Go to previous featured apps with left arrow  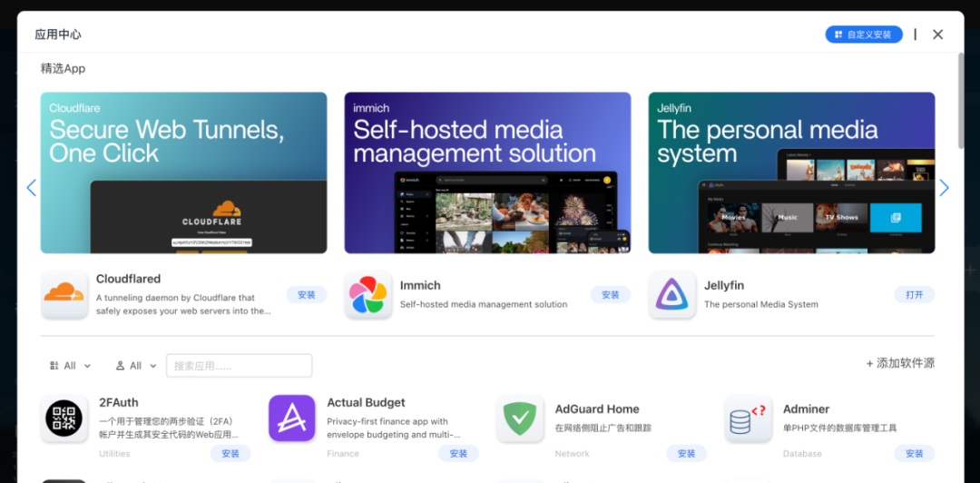click(x=31, y=188)
